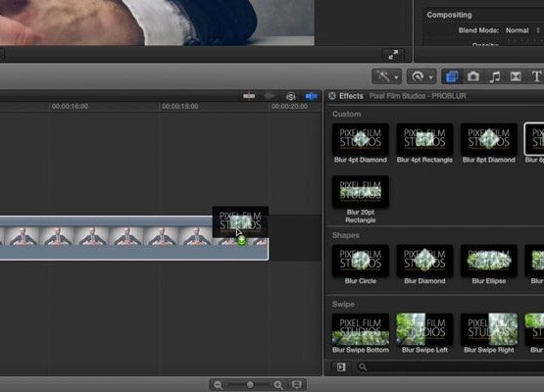
Task: Click timeline zoom out magnifier
Action: pyautogui.click(x=218, y=385)
